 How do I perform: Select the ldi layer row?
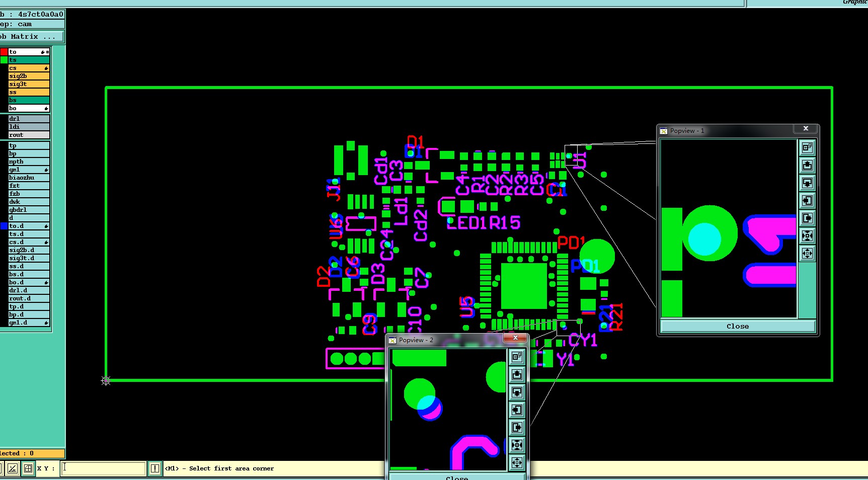tap(29, 127)
